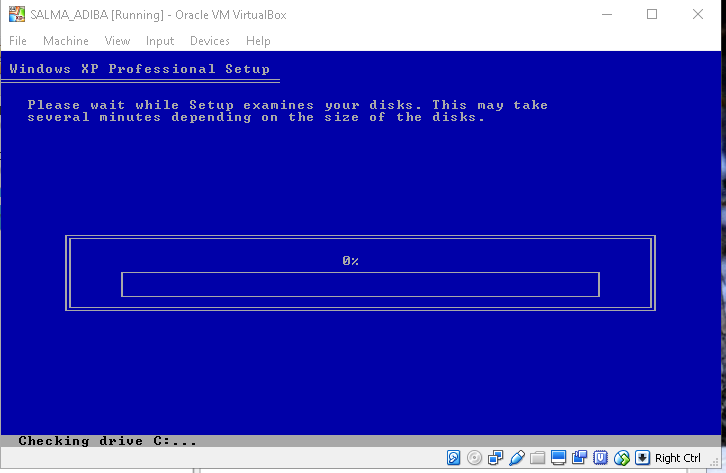Click the optical drive indicator icon
This screenshot has width=726, height=473.
[474, 458]
